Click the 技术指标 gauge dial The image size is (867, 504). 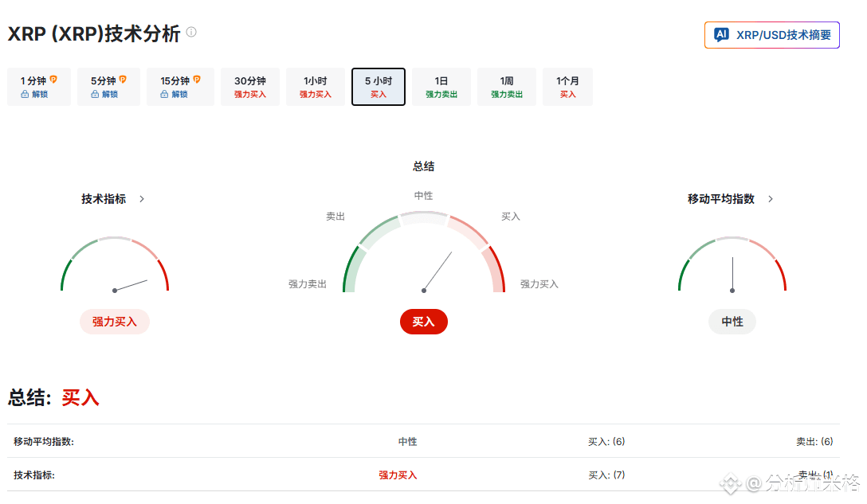pyautogui.click(x=115, y=264)
